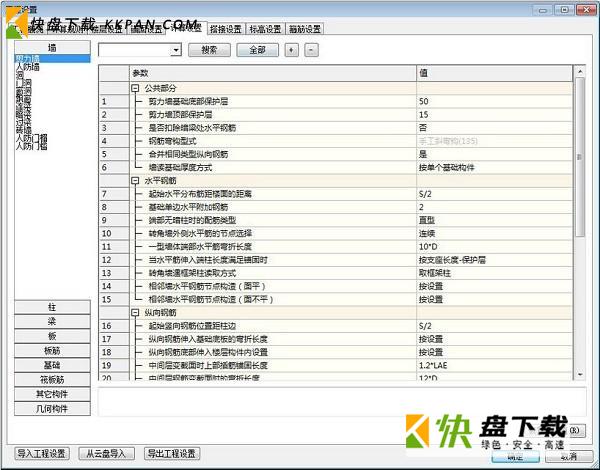Click the 值 column header
The width and height of the screenshot is (600, 470).
point(494,73)
